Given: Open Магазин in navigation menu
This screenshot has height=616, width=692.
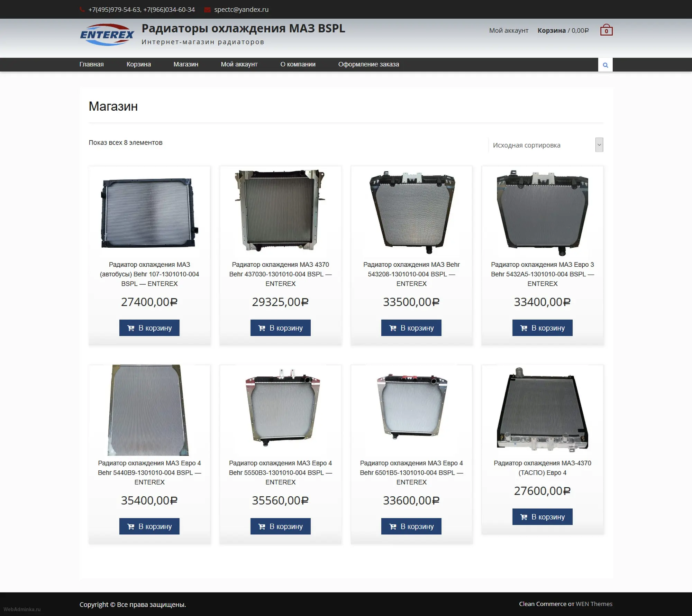Looking at the screenshot, I should [x=186, y=64].
